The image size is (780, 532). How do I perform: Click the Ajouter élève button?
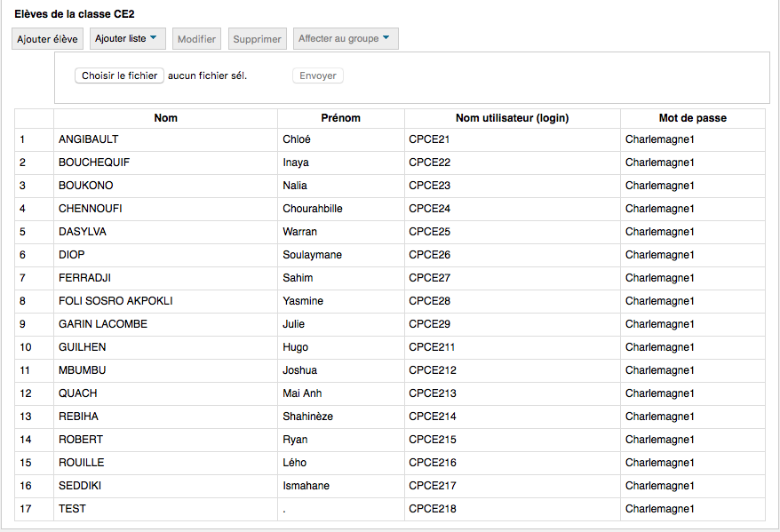48,39
